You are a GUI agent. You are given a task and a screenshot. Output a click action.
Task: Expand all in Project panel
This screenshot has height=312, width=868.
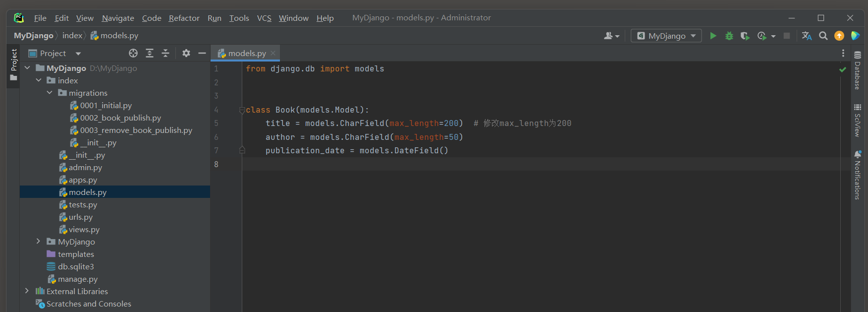pos(150,53)
